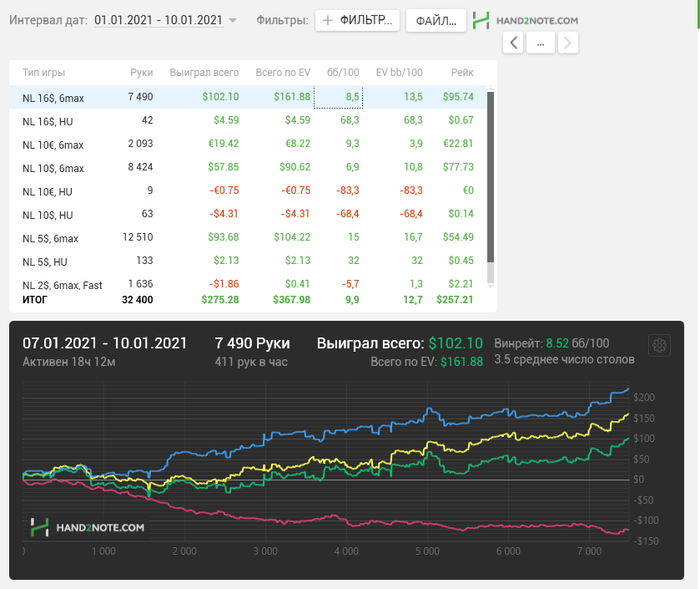This screenshot has width=700, height=589.
Task: Sort by Рейк column header
Action: (462, 72)
